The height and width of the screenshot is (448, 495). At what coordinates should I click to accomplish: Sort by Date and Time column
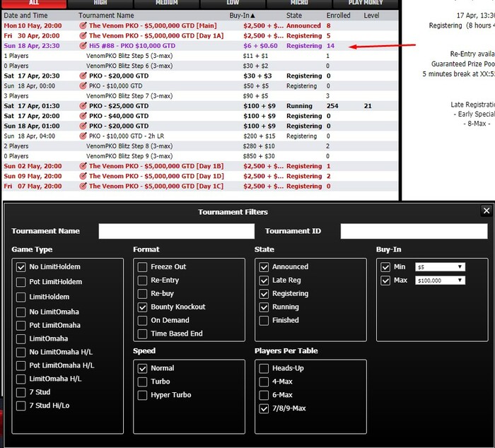[x=25, y=16]
